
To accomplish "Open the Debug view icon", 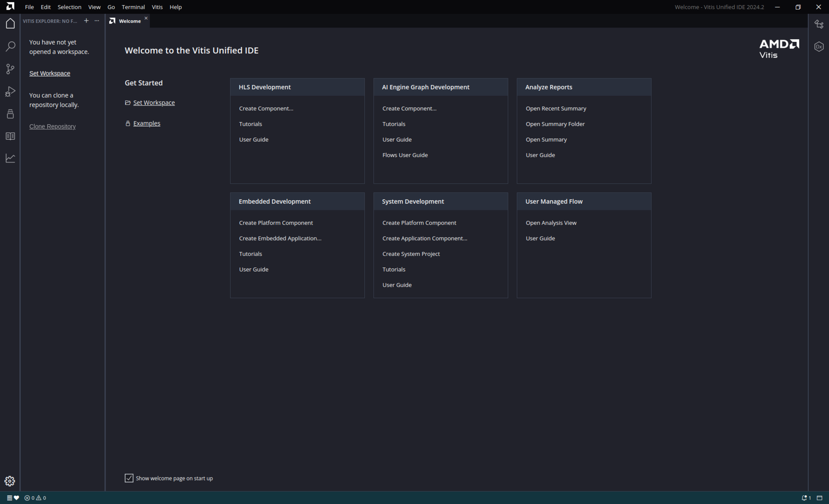I will click(x=10, y=91).
